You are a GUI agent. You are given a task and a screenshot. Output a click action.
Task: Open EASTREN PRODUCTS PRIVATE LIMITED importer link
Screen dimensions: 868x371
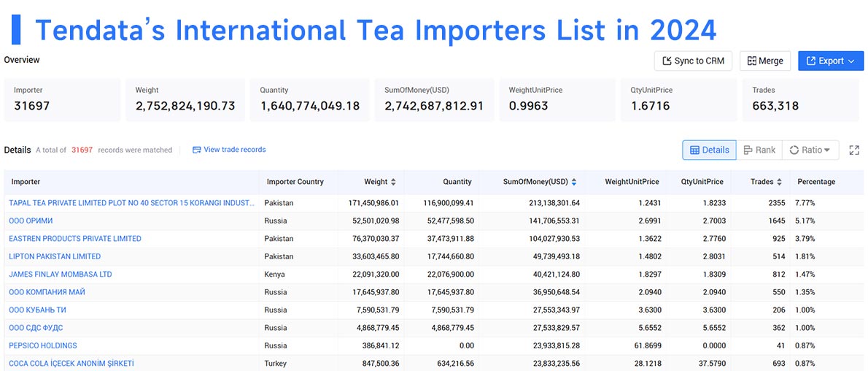[x=74, y=239]
